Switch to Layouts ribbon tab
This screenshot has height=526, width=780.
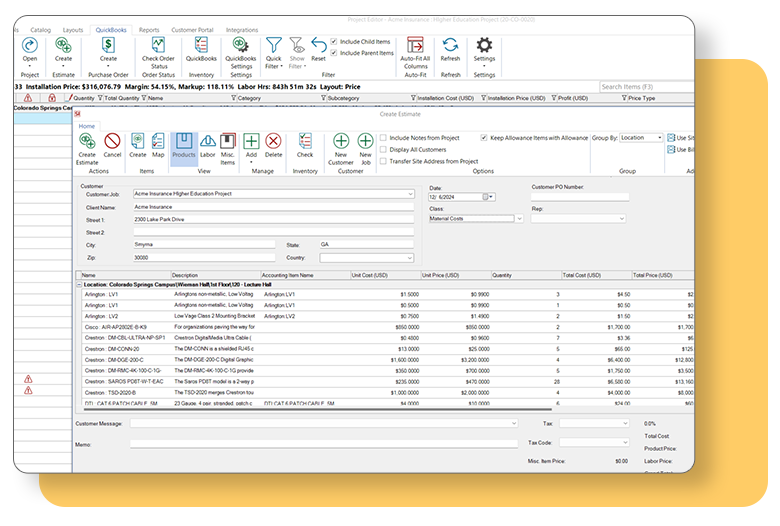click(x=73, y=30)
